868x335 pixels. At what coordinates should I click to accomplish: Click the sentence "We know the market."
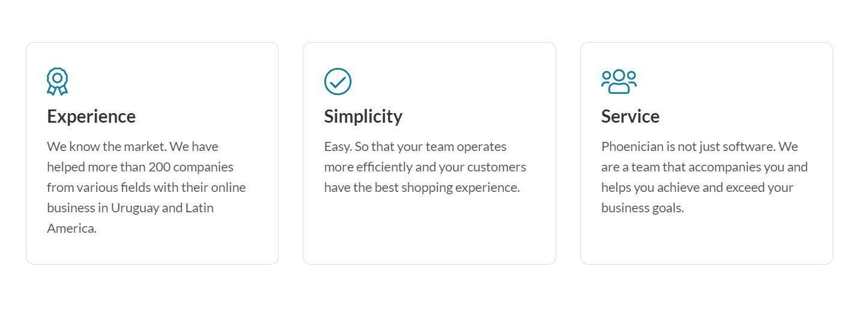pos(107,147)
